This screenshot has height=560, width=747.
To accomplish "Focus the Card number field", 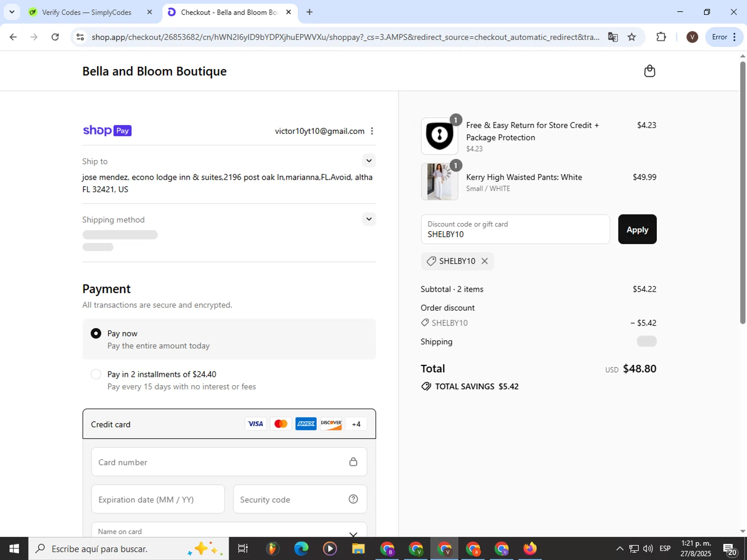I will click(229, 462).
